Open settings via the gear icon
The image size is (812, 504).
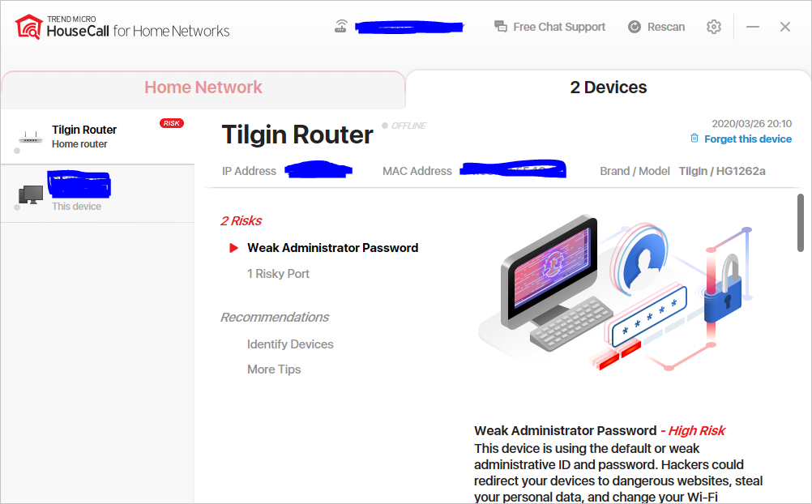[x=714, y=27]
